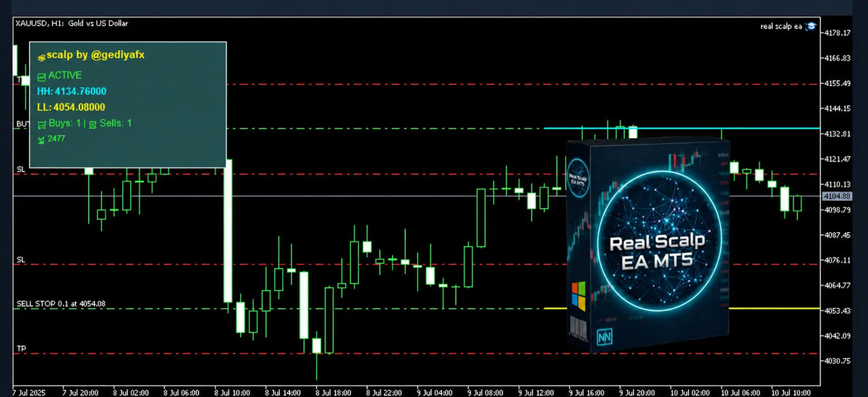Click the '8 Jul 18:00' time label
Screen dimensions: 868x397
(333, 391)
